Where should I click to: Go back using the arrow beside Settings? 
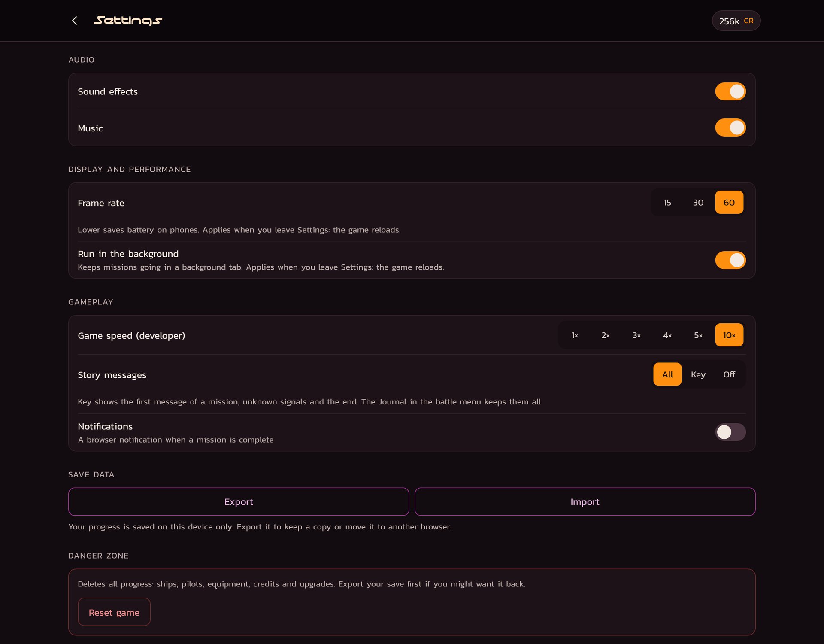pos(75,21)
